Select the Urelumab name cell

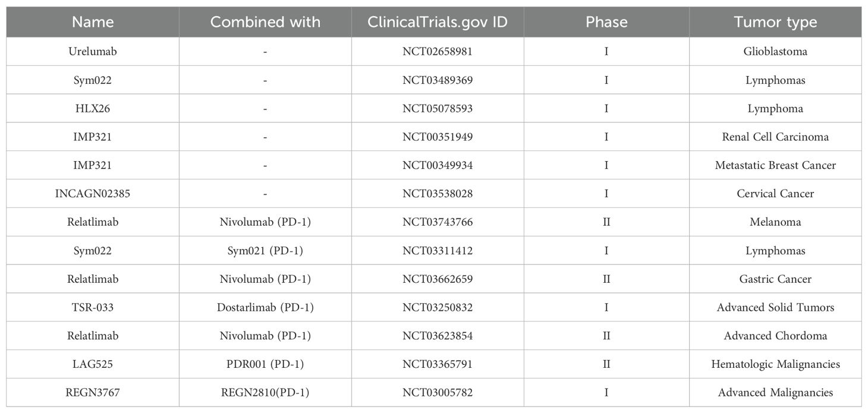[x=92, y=51]
